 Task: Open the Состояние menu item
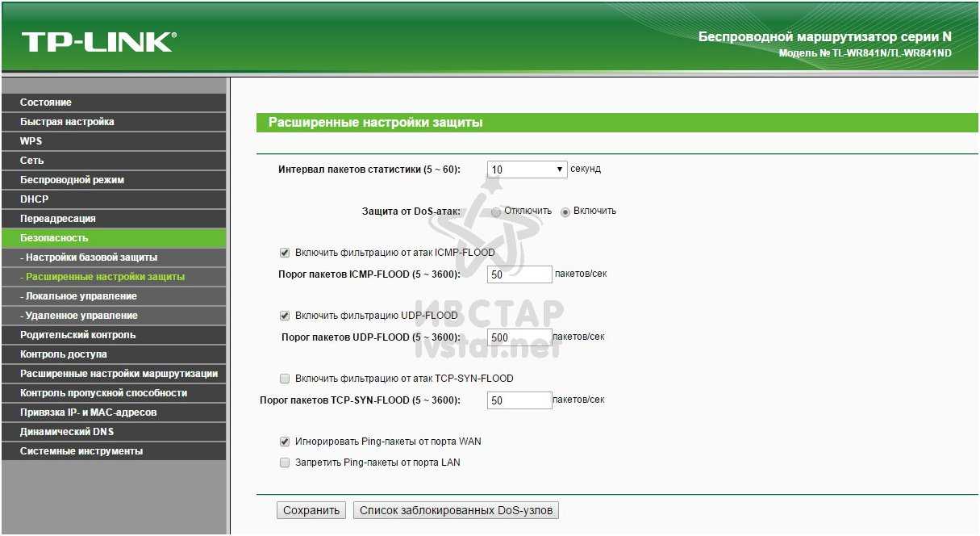[x=46, y=103]
